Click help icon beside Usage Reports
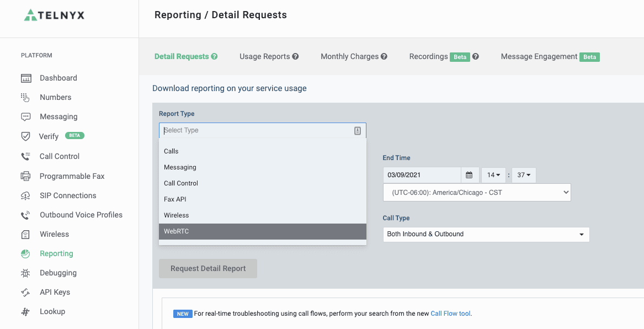Image resolution: width=644 pixels, height=329 pixels. (x=295, y=57)
